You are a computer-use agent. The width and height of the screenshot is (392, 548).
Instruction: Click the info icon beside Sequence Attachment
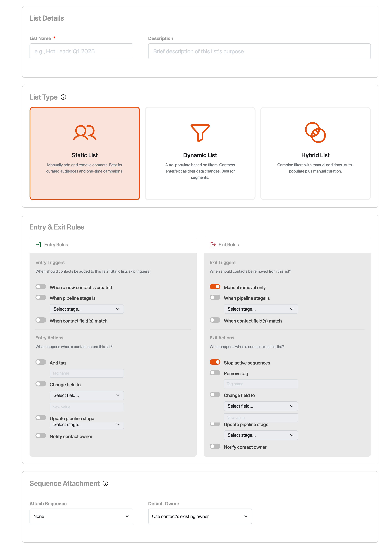(105, 483)
